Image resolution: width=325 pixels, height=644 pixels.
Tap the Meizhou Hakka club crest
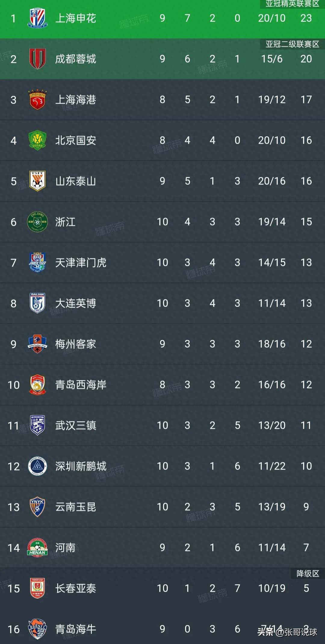pyautogui.click(x=37, y=344)
